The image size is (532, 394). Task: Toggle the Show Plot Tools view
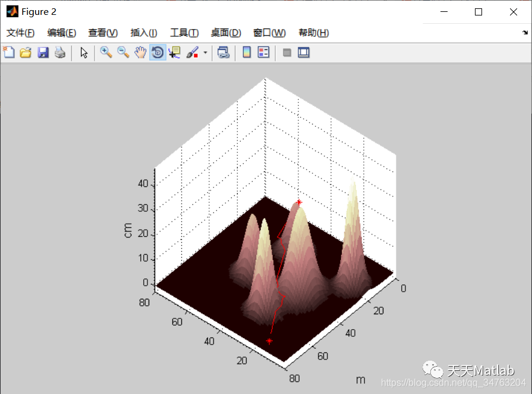coord(303,52)
